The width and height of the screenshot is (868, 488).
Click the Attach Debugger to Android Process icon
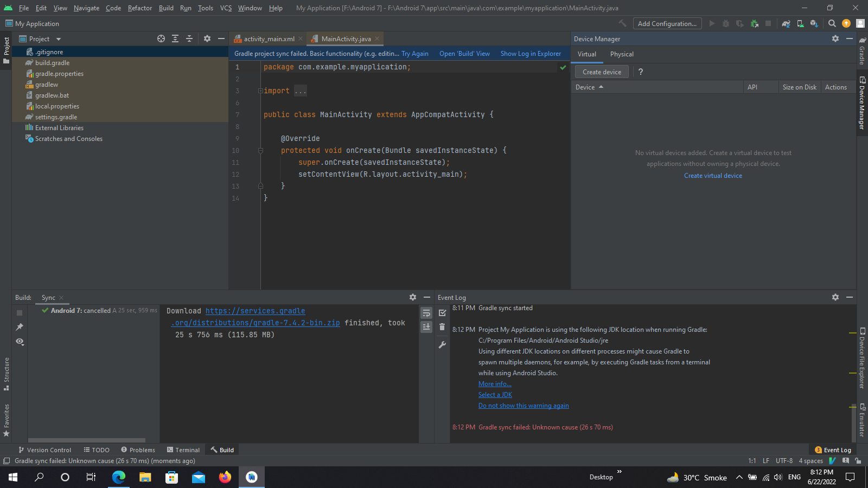(x=754, y=23)
